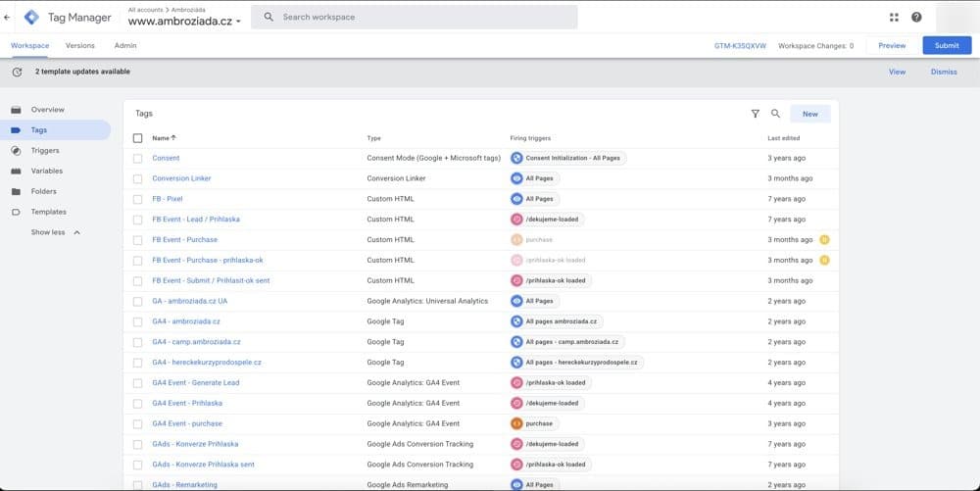Open the www.ambroziada.cz container dropdown

[184, 22]
